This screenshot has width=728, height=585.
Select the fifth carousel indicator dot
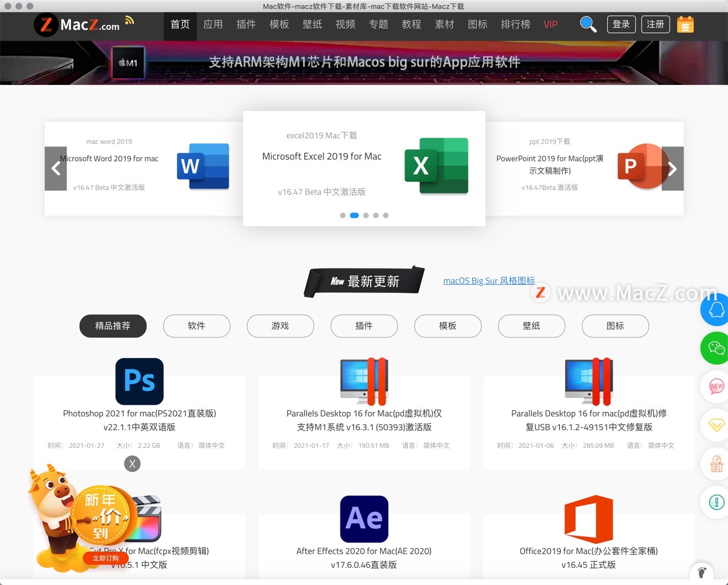tap(386, 215)
